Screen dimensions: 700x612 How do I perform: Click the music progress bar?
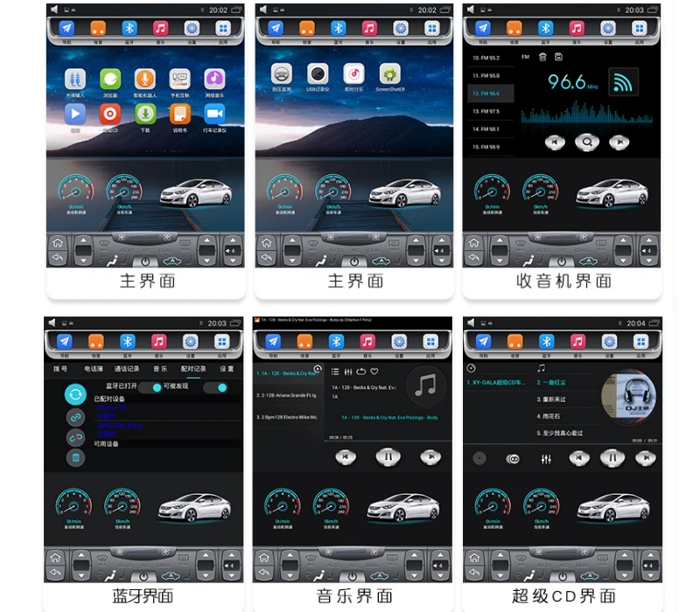(x=388, y=442)
